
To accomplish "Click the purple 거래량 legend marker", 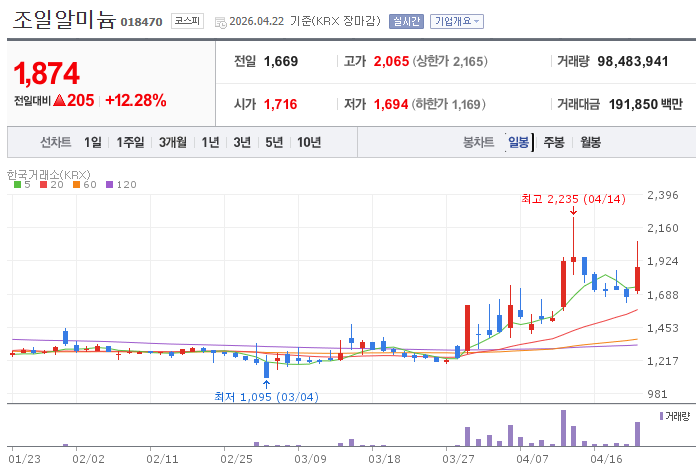I will (x=661, y=416).
